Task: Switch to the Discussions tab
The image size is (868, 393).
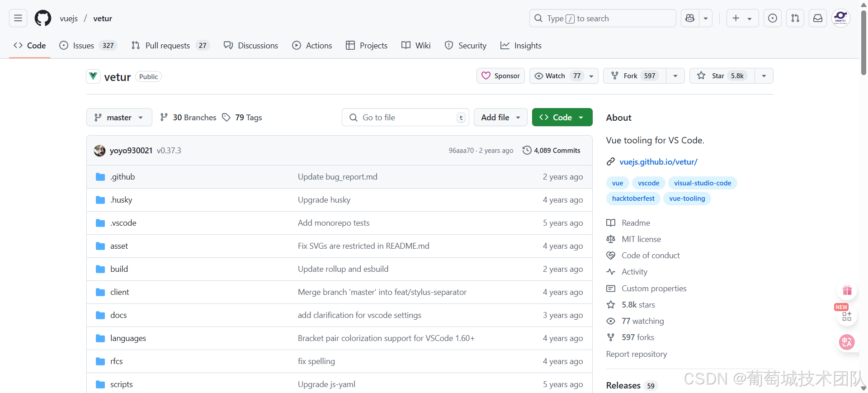Action: [x=251, y=46]
